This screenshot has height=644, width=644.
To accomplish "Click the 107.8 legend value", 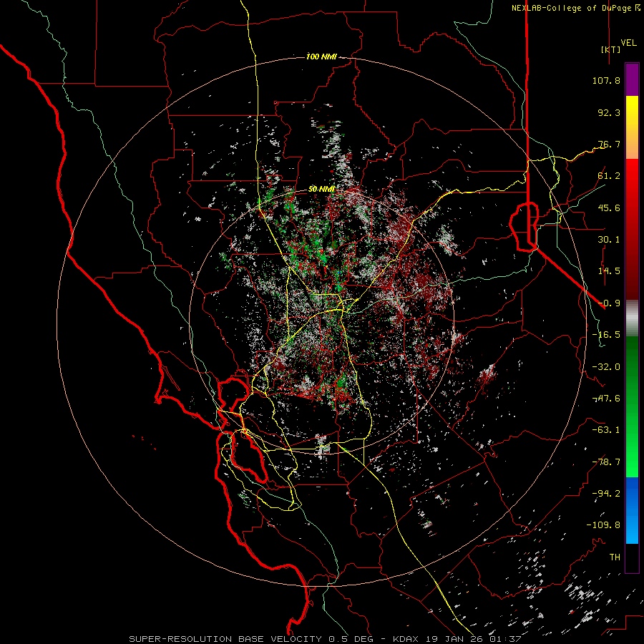I will [x=606, y=80].
